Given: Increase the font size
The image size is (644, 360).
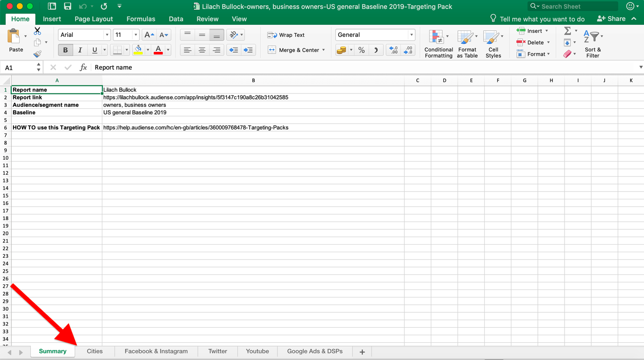Looking at the screenshot, I should [149, 35].
